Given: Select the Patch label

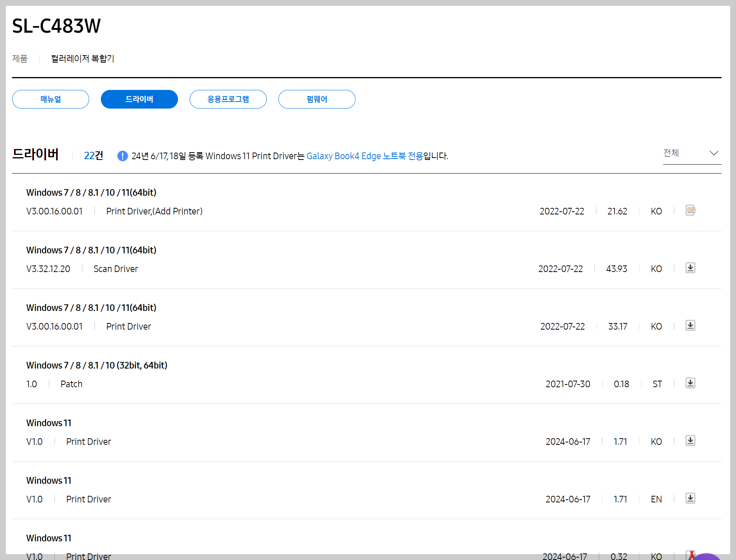Looking at the screenshot, I should tap(71, 384).
